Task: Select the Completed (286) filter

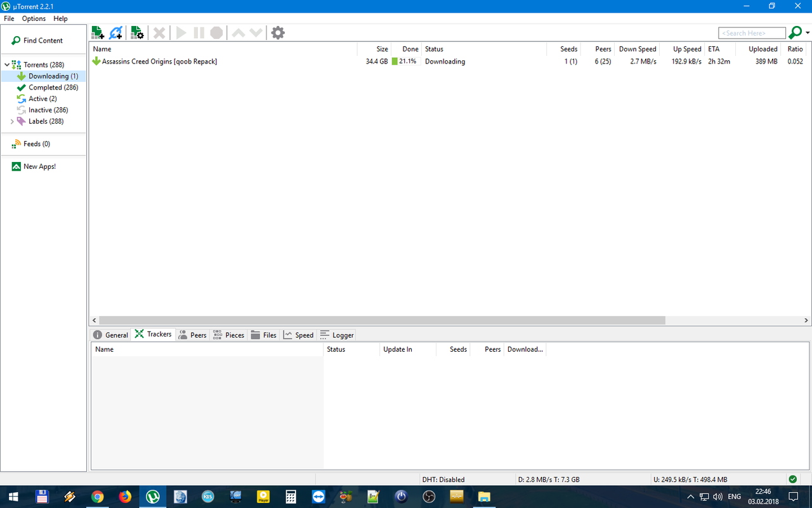Action: (x=53, y=88)
